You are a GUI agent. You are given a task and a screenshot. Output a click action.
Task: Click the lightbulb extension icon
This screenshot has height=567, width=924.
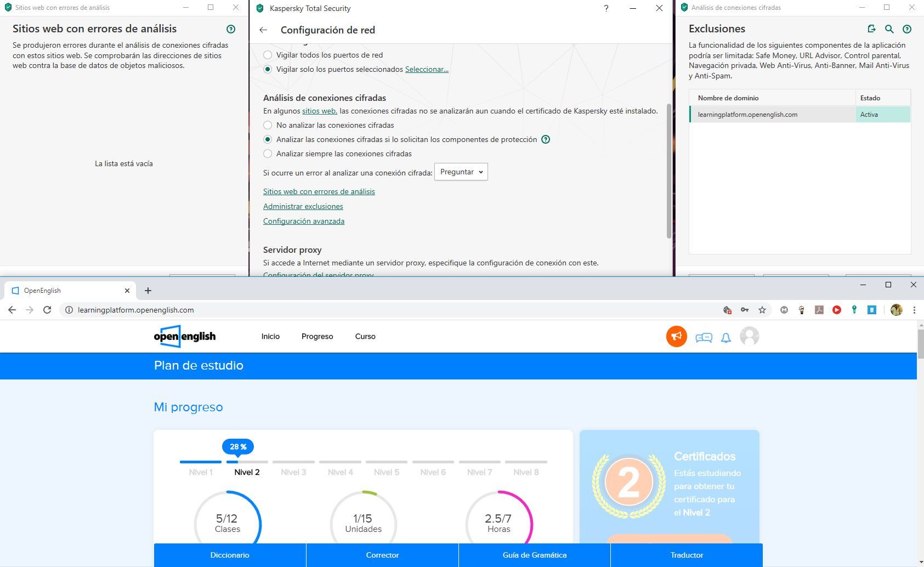[802, 310]
